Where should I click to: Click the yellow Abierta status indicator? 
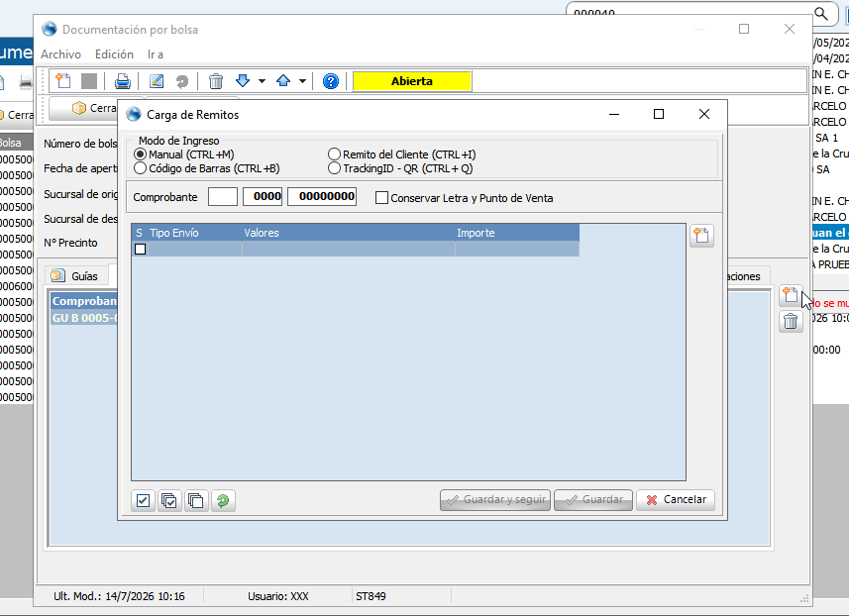(412, 81)
